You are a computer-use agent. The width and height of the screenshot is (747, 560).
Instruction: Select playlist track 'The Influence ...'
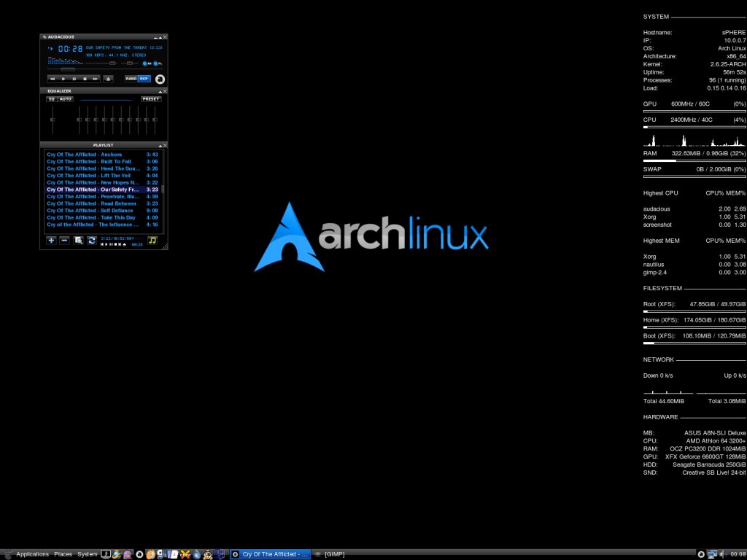point(102,225)
